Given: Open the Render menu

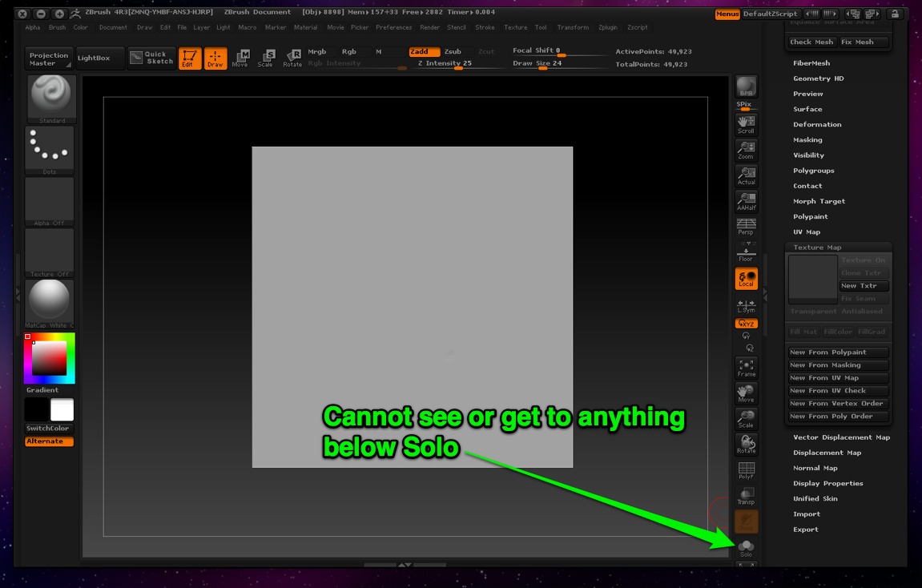Looking at the screenshot, I should 430,27.
